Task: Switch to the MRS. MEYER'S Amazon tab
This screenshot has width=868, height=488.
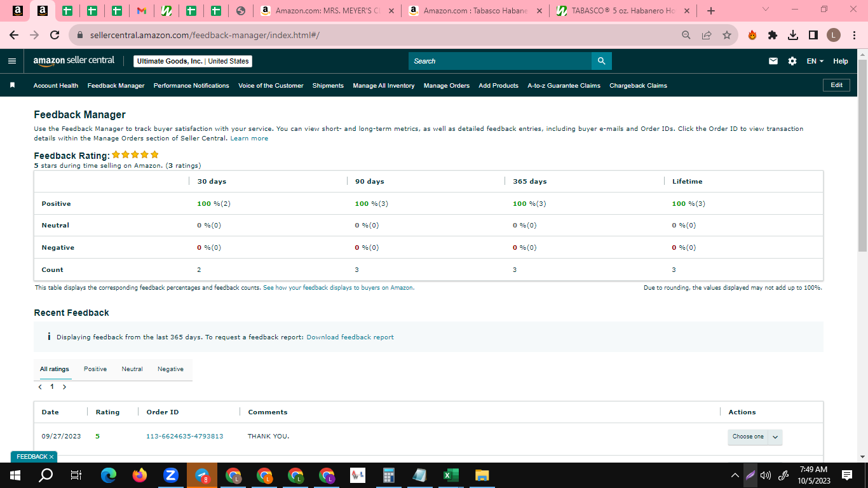Action: click(327, 11)
